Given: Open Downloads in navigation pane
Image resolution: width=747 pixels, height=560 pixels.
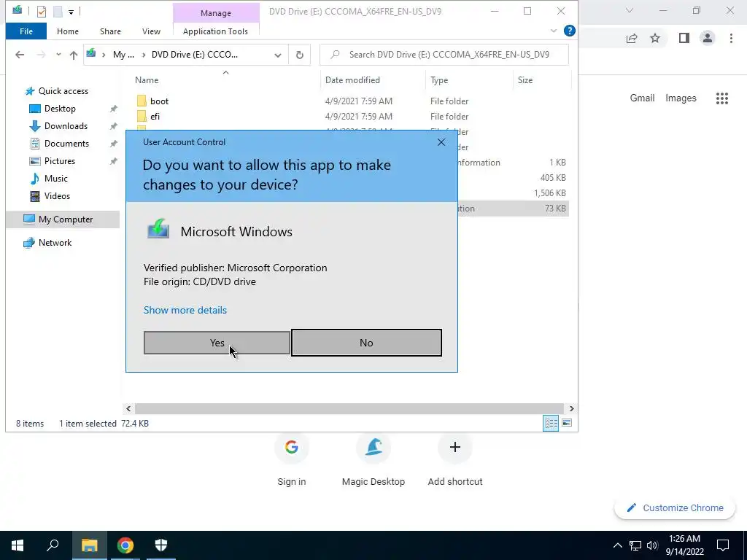Looking at the screenshot, I should [x=66, y=126].
